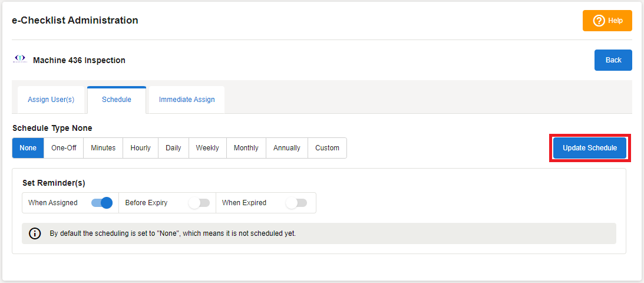The width and height of the screenshot is (644, 283).
Task: Click the Machine 436 Inspection logo icon
Action: point(20,59)
